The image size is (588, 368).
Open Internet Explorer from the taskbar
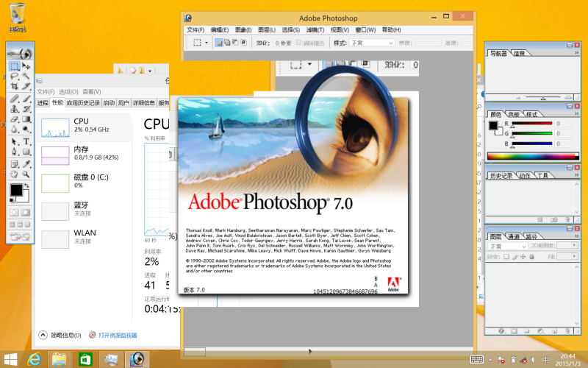[x=35, y=359]
